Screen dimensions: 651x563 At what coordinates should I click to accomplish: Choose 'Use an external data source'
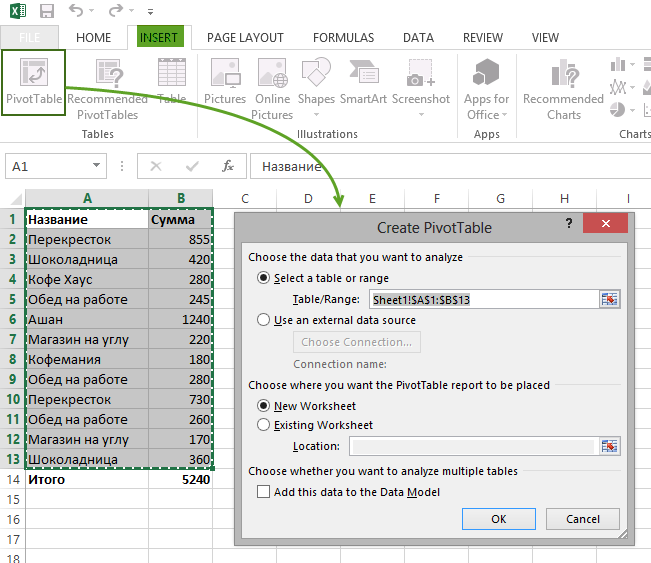click(x=264, y=320)
